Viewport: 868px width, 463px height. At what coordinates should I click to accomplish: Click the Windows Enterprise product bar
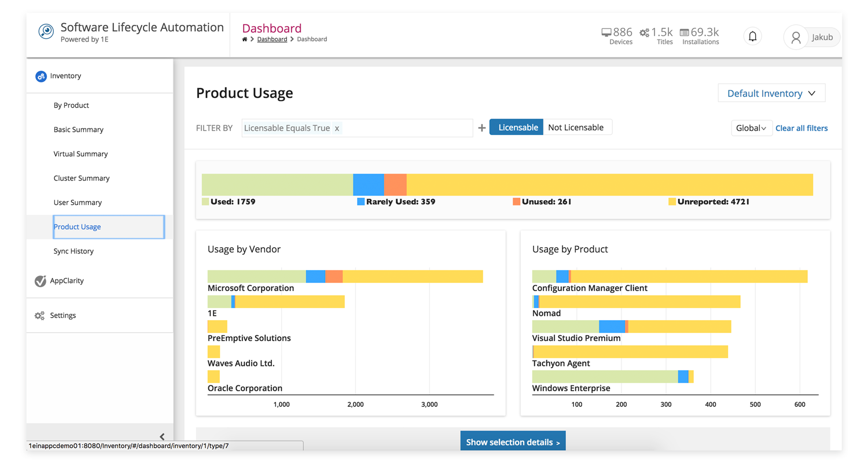click(x=613, y=377)
